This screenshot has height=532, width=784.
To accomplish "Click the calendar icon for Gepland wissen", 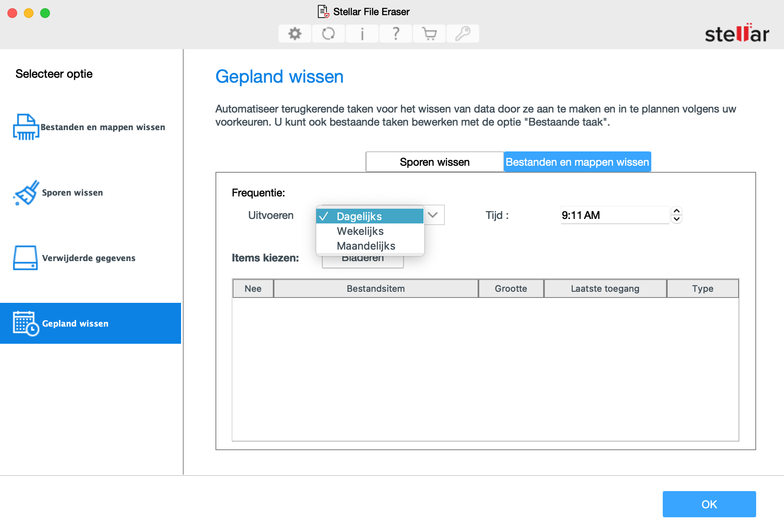I will point(26,323).
